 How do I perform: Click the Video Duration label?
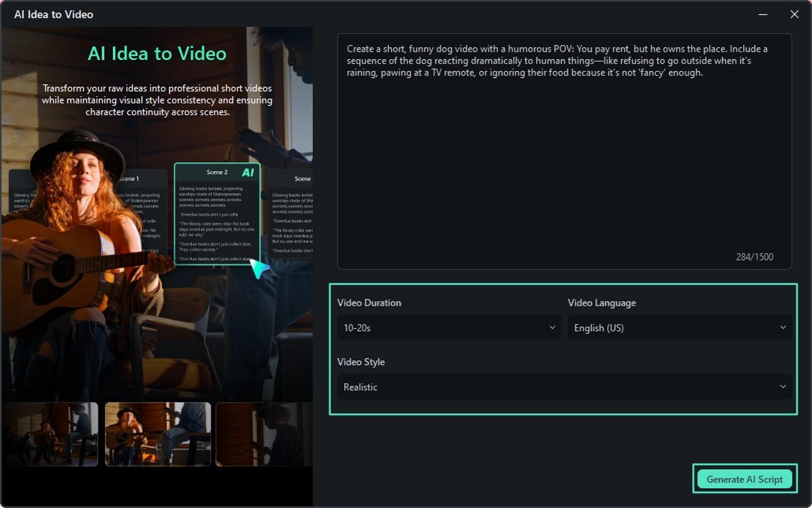(x=369, y=303)
